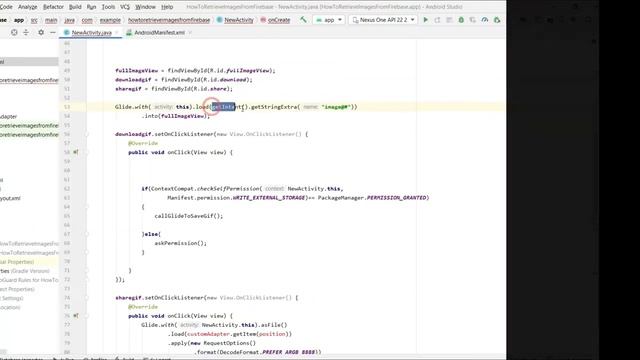Screen dimensions: 640x360
Task: Switch to the AndroidManifest.xml editor tab
Action: point(159,32)
